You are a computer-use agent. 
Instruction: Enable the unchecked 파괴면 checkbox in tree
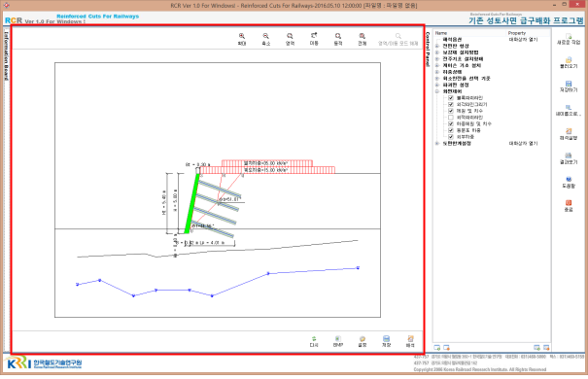[451, 118]
